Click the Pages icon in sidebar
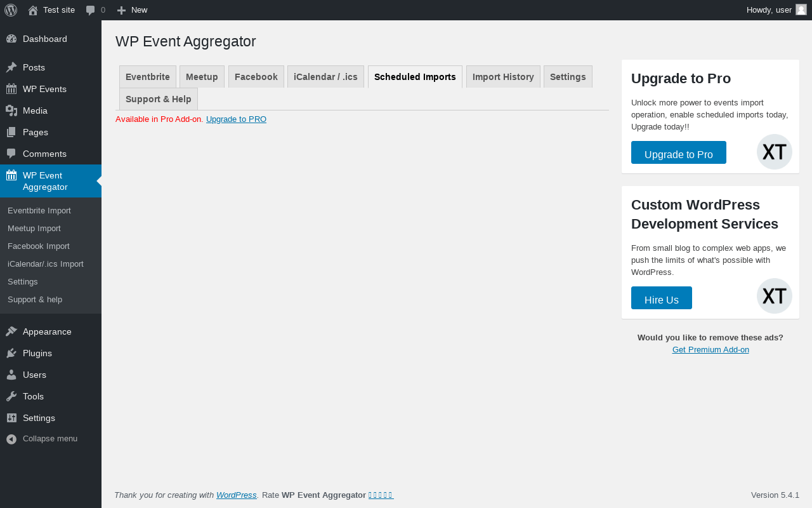This screenshot has width=812, height=508. 11,132
